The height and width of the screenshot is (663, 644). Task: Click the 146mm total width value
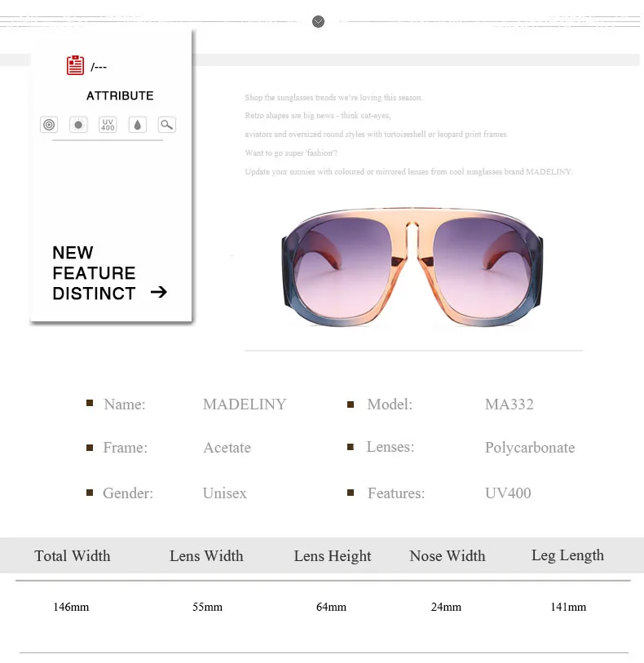pyautogui.click(x=71, y=608)
